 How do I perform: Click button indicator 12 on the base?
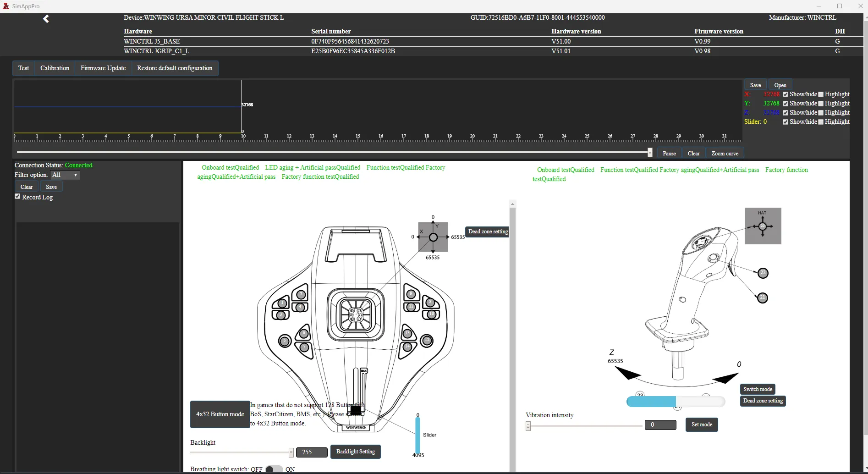click(x=427, y=340)
